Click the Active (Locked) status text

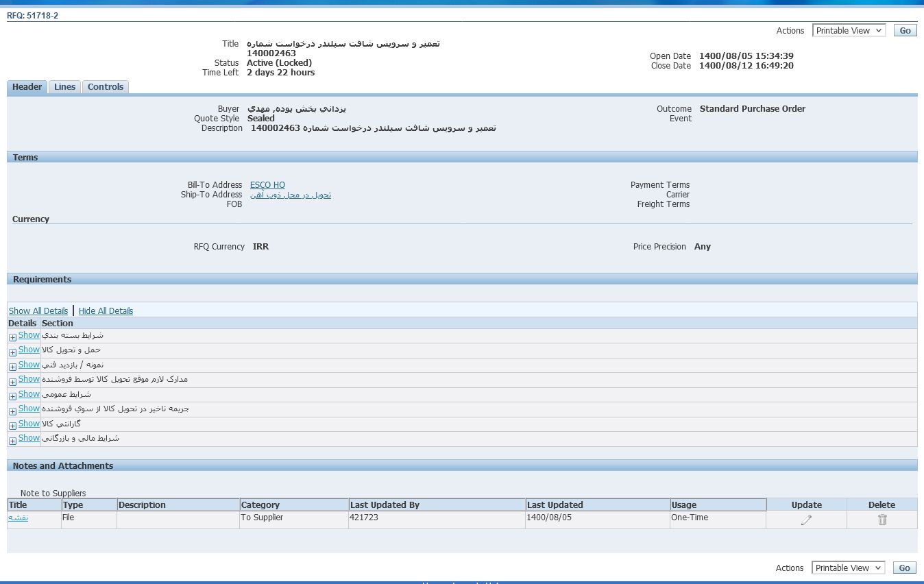point(279,63)
